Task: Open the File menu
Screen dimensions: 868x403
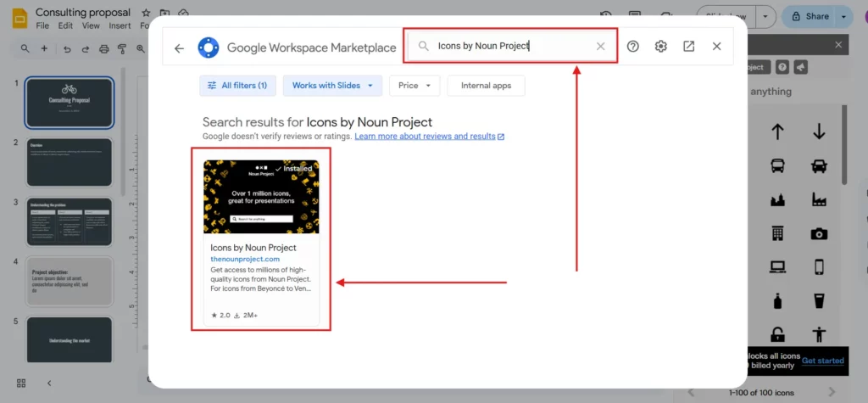Action: tap(42, 26)
